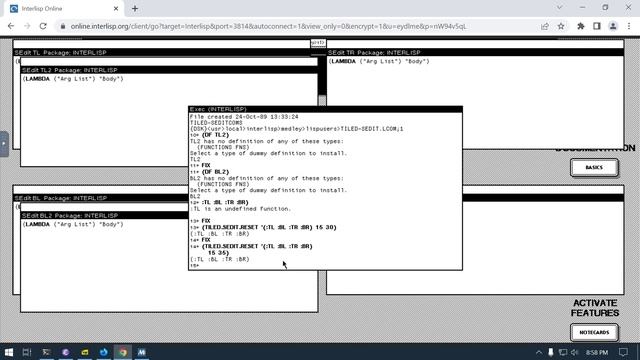
Task: Open the clock showing 8:58 PM
Action: pyautogui.click(x=597, y=352)
